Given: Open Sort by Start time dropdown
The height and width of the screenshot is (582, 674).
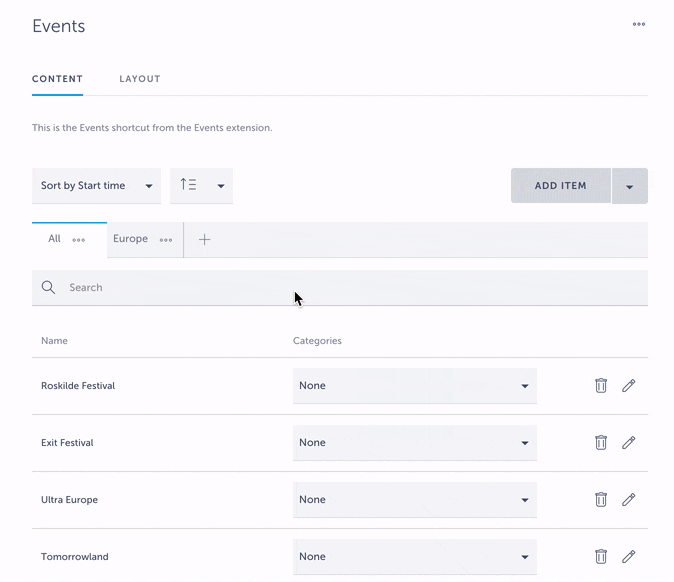Looking at the screenshot, I should coord(97,186).
